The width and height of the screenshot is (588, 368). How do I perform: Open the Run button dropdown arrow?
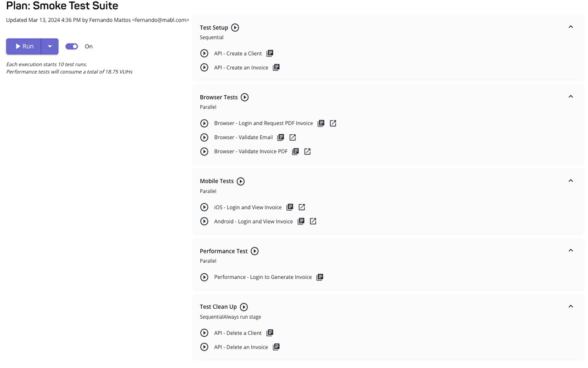[50, 46]
